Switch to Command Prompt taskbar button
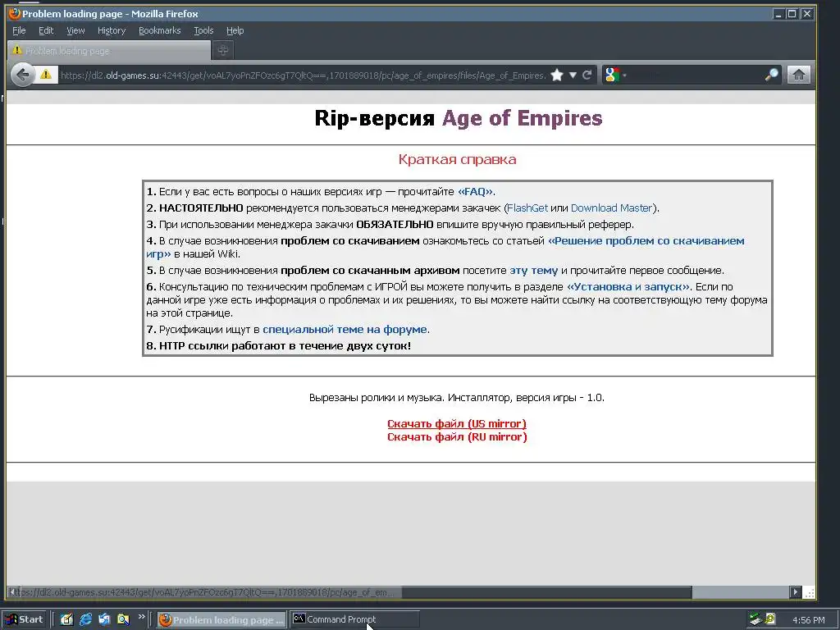The image size is (840, 630). coord(354,620)
